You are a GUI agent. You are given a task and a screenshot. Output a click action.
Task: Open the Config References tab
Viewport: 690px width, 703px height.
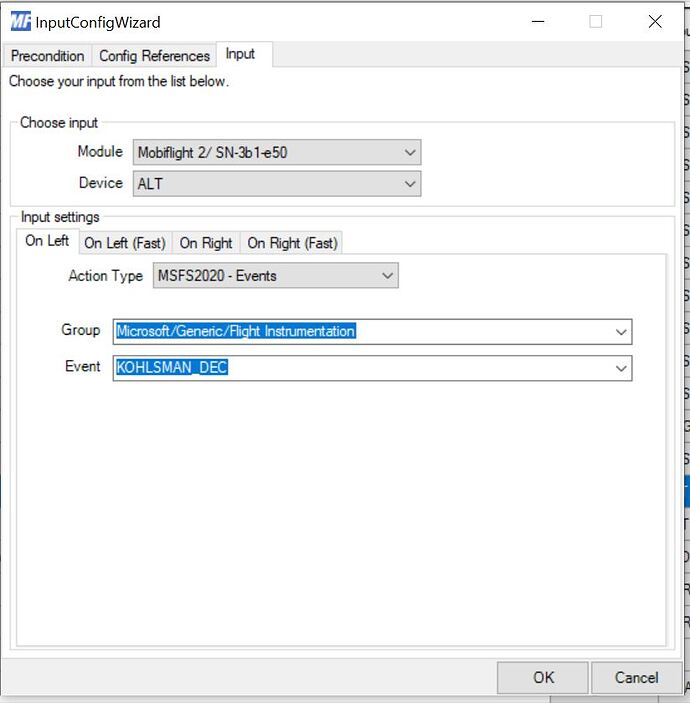(x=154, y=56)
